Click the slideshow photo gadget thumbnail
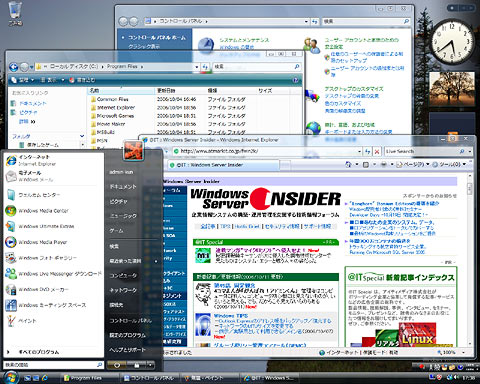The image size is (480, 384). pos(452,89)
